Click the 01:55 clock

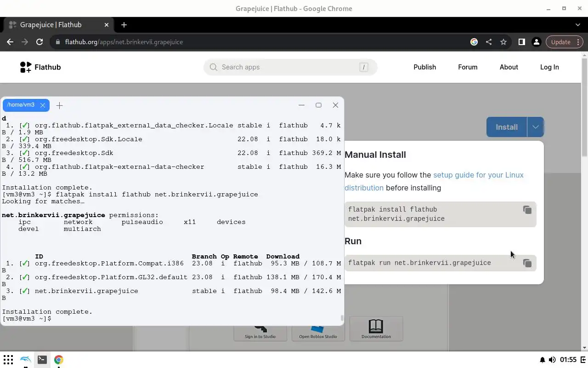[568, 360]
